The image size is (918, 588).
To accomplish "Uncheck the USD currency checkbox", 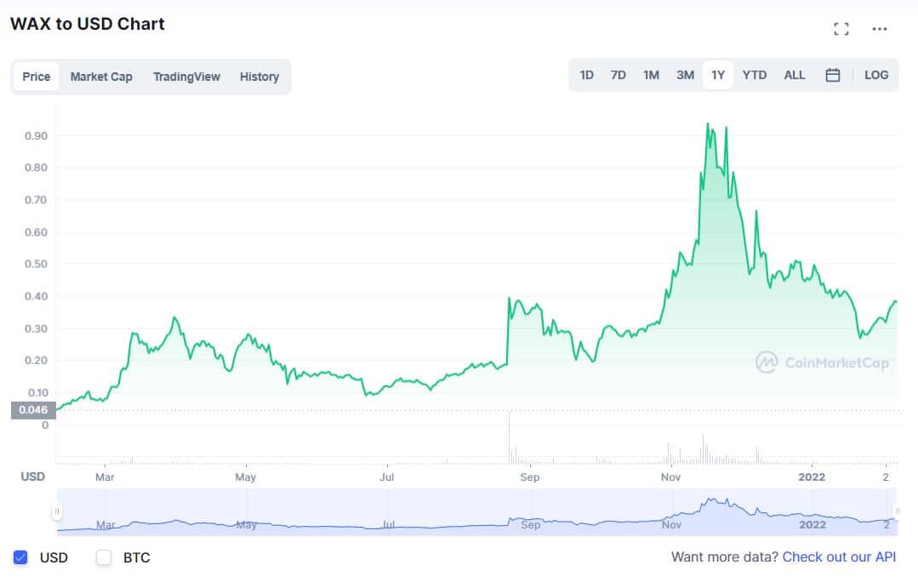I will (x=20, y=557).
